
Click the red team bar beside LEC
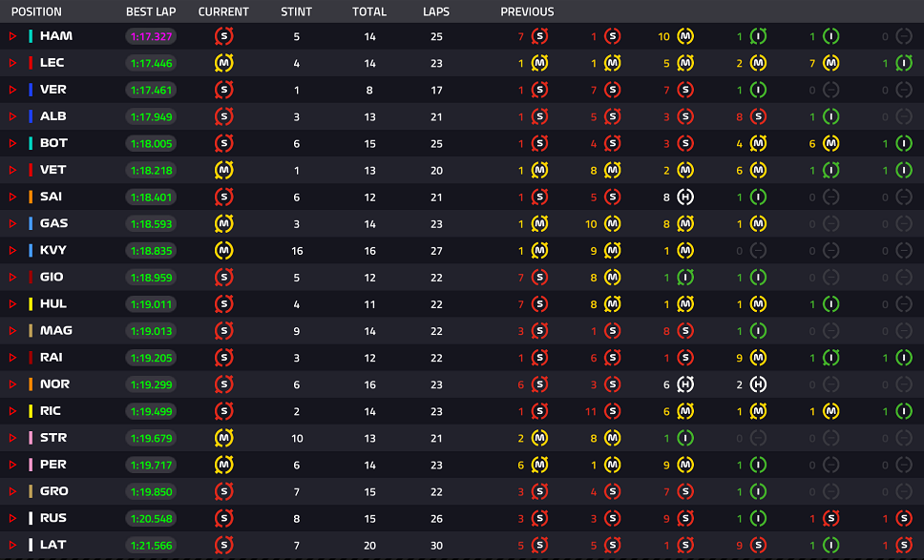click(x=31, y=63)
